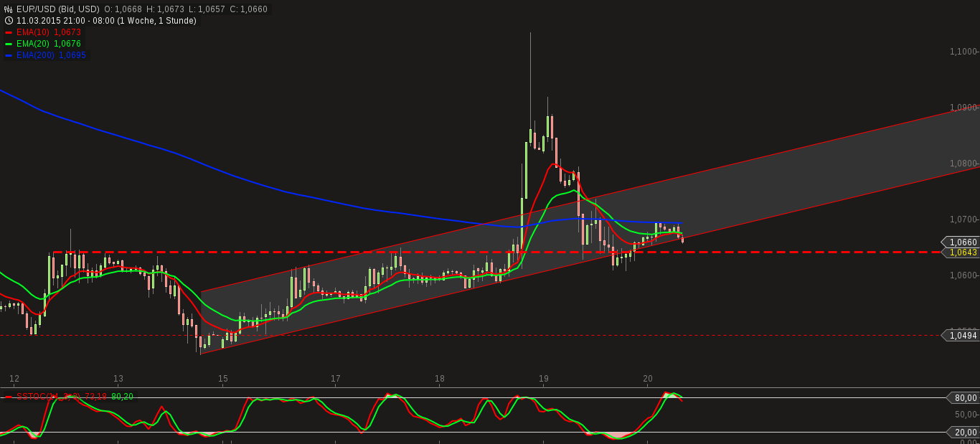The height and width of the screenshot is (444, 980).
Task: Expand the EMA(20) indicator settings
Action: [32, 44]
